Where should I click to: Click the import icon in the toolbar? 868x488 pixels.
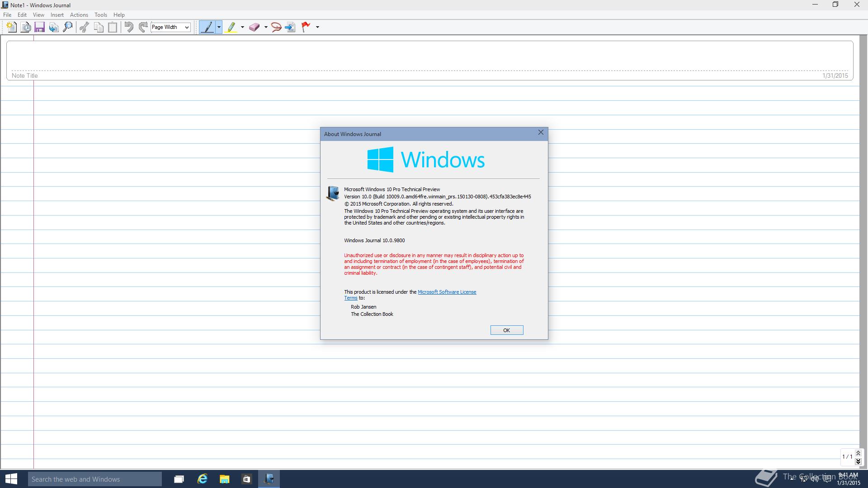pos(54,27)
